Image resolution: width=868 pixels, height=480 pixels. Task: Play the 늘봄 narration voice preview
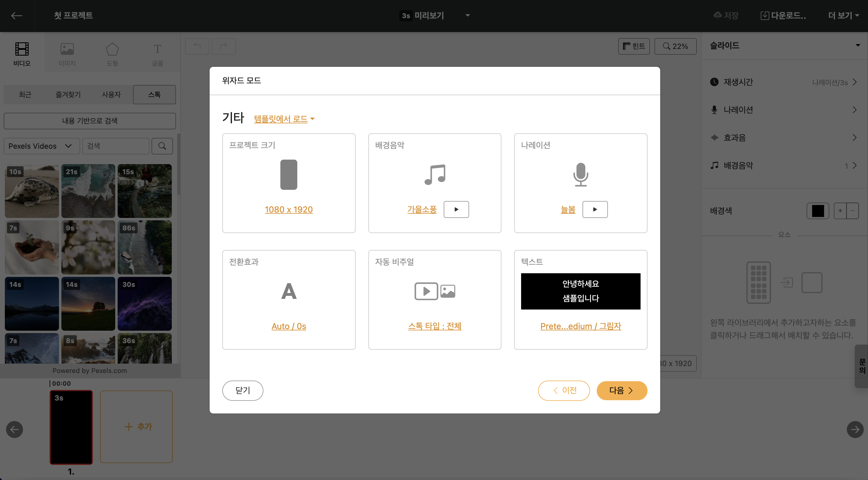tap(595, 209)
